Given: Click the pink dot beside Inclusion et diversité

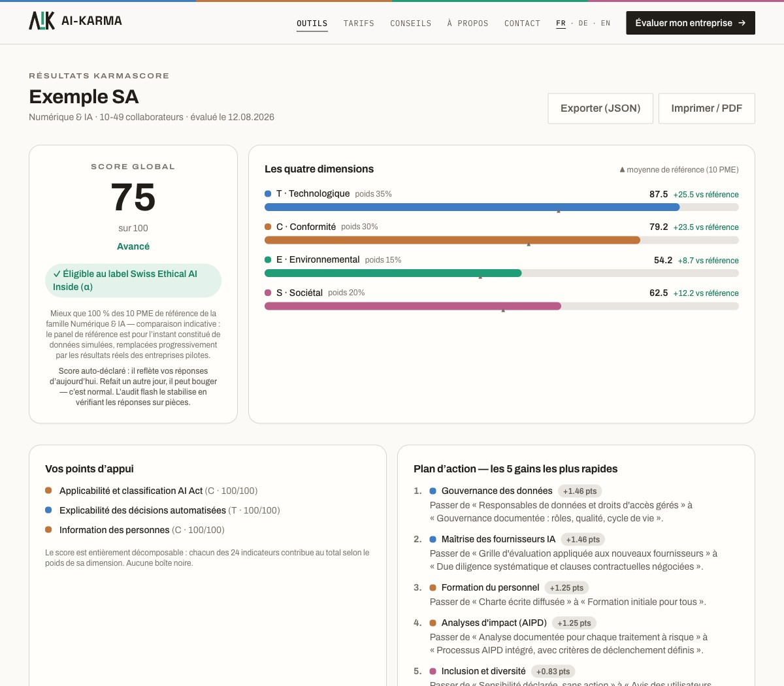Looking at the screenshot, I should (433, 671).
